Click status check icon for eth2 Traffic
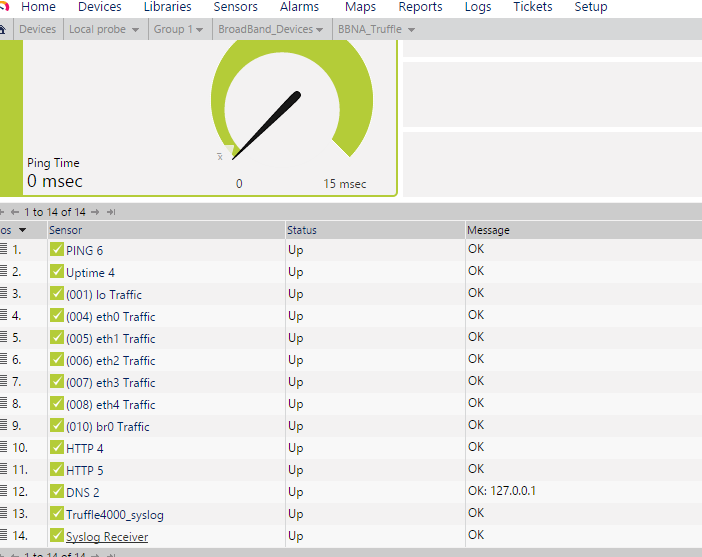Screen dimensions: 702x557 57,358
